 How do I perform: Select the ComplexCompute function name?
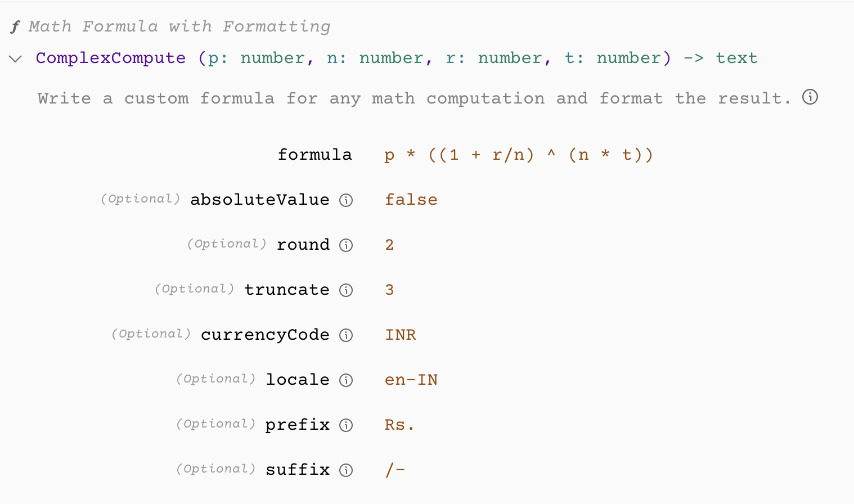(110, 58)
